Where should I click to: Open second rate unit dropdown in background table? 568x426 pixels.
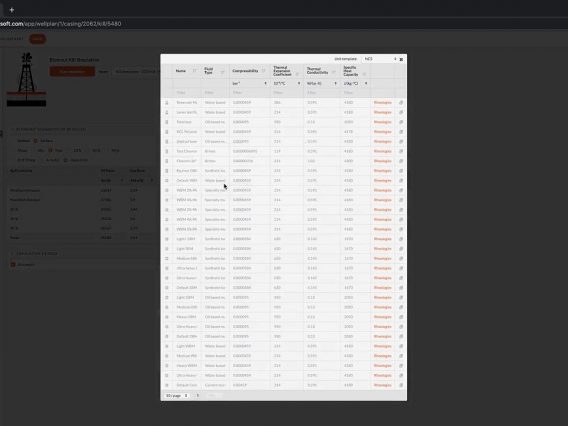(x=141, y=180)
